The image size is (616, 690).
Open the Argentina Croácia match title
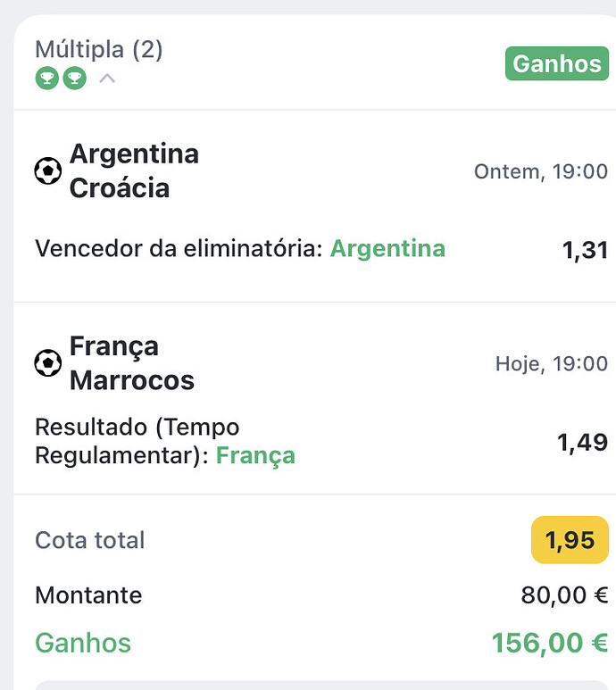coord(134,170)
